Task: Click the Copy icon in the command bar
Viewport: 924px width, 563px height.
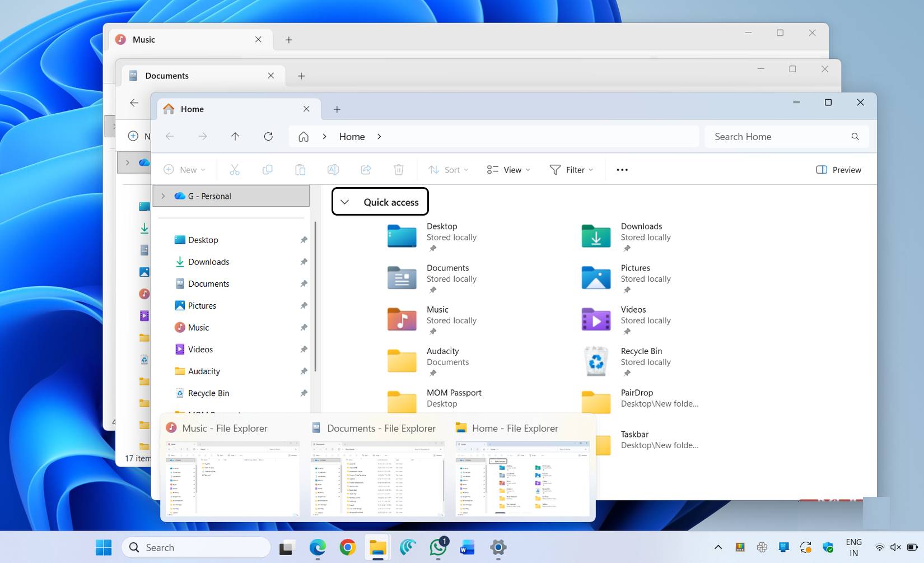Action: [x=267, y=169]
